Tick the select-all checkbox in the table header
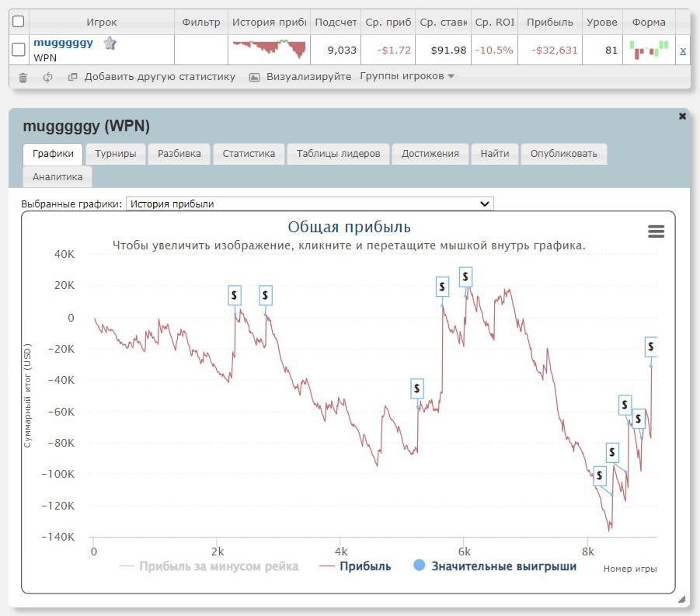The width and height of the screenshot is (700, 616). [x=19, y=22]
